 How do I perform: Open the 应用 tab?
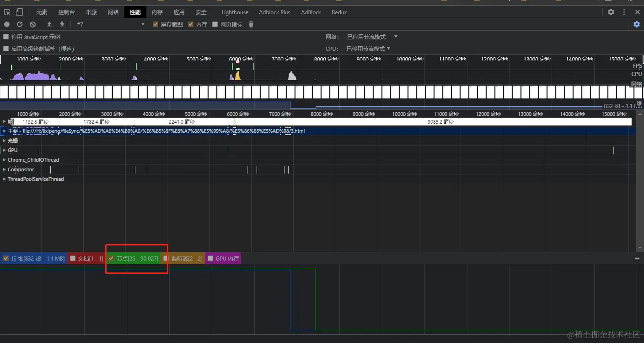tap(179, 12)
